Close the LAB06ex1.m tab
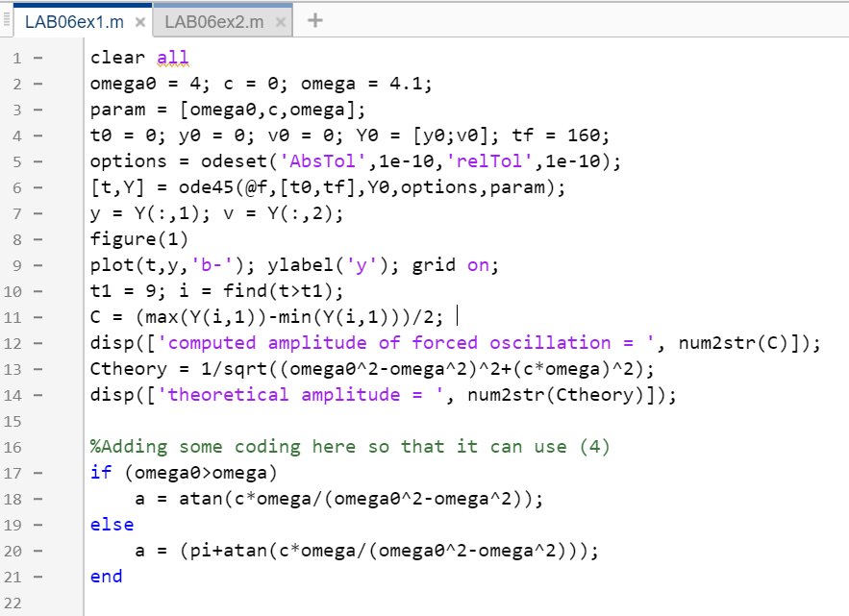This screenshot has width=849, height=616. [139, 22]
